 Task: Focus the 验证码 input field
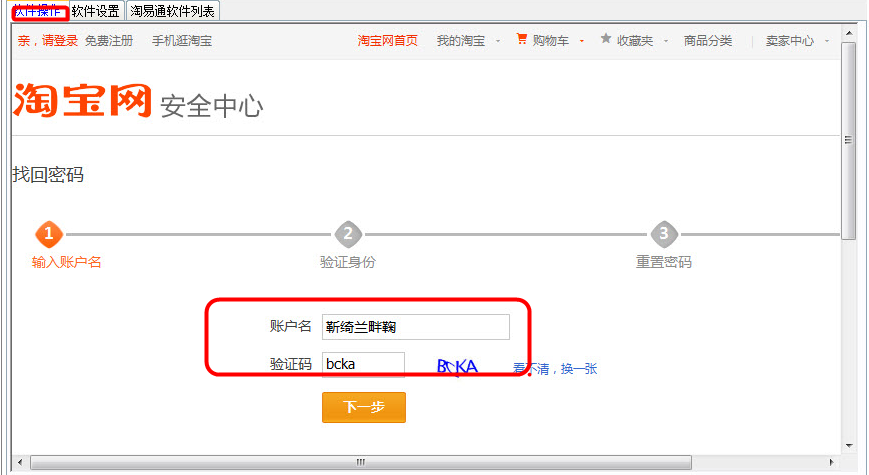coord(363,365)
